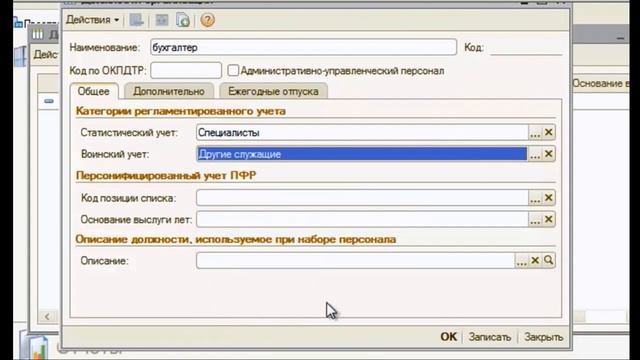Viewport: 640px width, 360px height.
Task: Switch to the Общее tab
Action: [x=93, y=91]
